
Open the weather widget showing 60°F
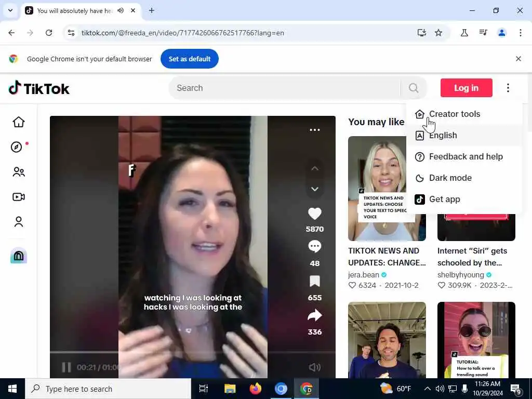point(395,389)
